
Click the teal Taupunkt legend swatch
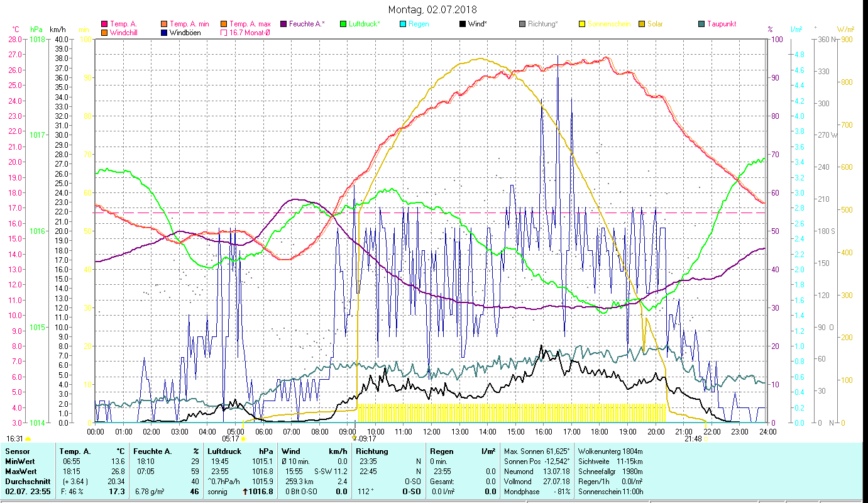pos(701,24)
